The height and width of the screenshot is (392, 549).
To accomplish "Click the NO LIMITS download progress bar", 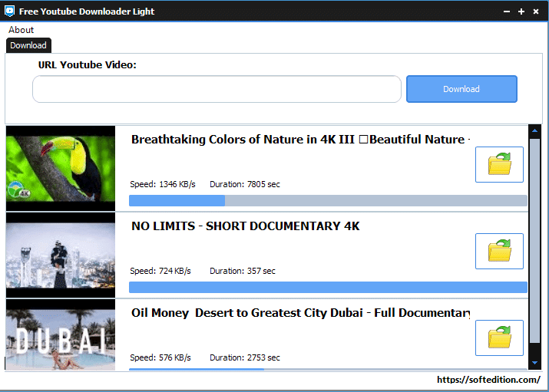I will [328, 288].
